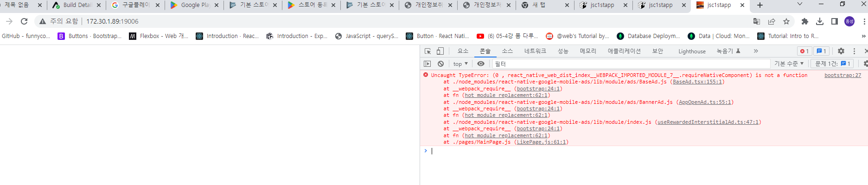Open the Introduction - Expo bookmark
The height and width of the screenshot is (185, 868).
coord(297,36)
